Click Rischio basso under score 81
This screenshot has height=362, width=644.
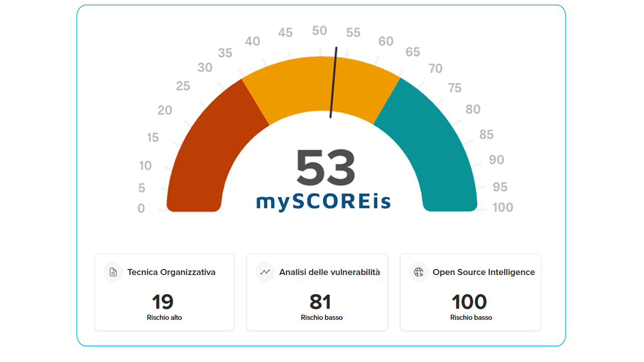321,318
